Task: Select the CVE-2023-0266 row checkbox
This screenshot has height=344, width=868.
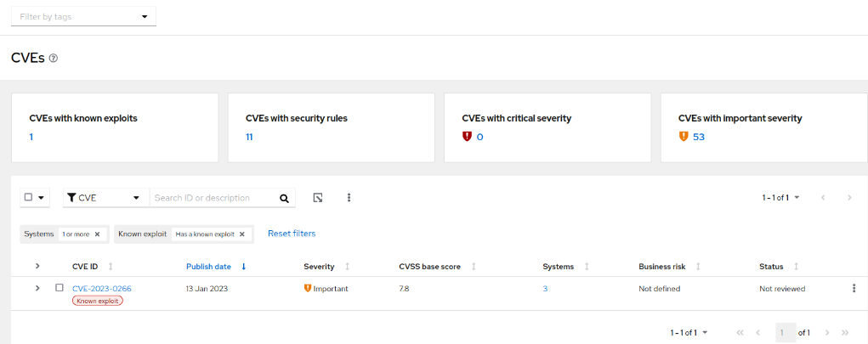Action: point(60,288)
